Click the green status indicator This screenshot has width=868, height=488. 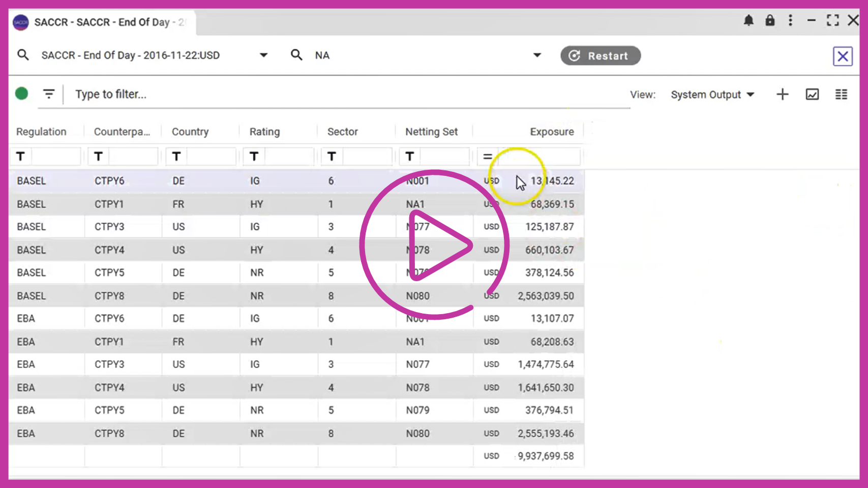click(x=21, y=94)
